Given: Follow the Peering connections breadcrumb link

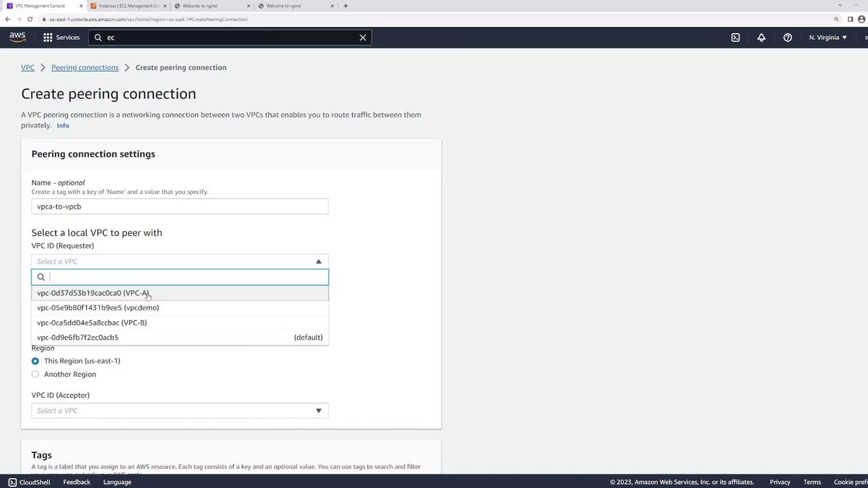Looking at the screenshot, I should click(85, 68).
